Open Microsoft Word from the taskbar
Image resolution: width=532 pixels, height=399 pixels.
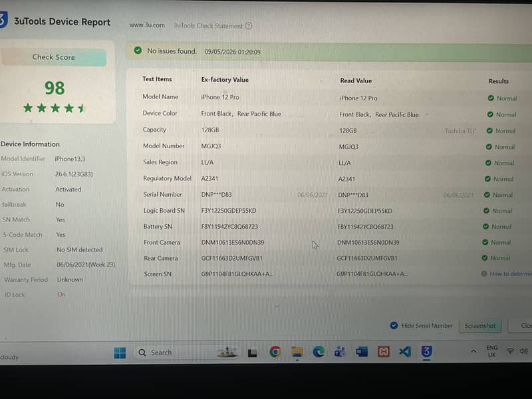point(361,352)
